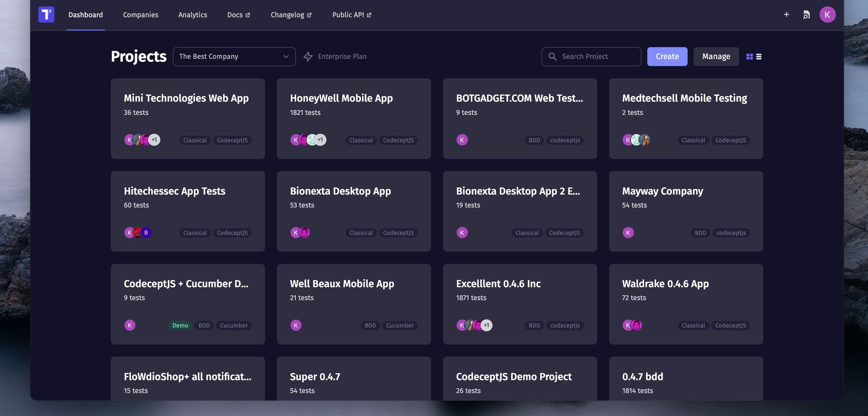Image resolution: width=868 pixels, height=416 pixels.
Task: Click K avatar on Well Beaux Mobile App
Action: click(x=296, y=325)
